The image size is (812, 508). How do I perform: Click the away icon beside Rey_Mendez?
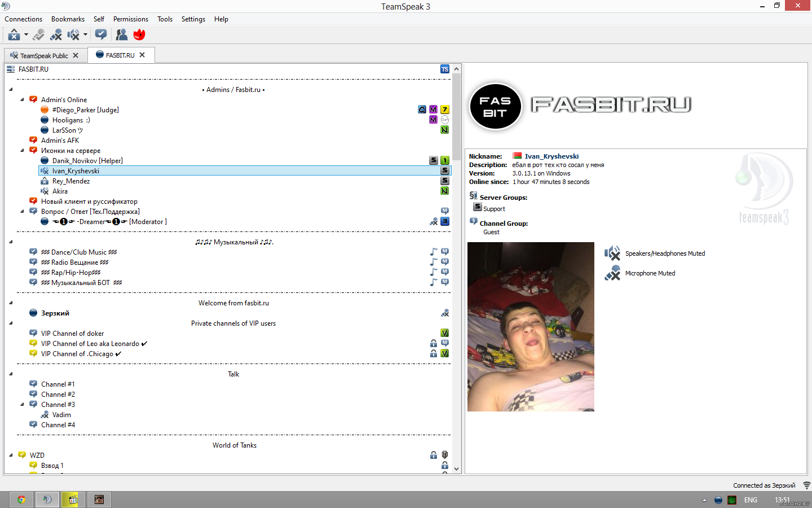[45, 181]
